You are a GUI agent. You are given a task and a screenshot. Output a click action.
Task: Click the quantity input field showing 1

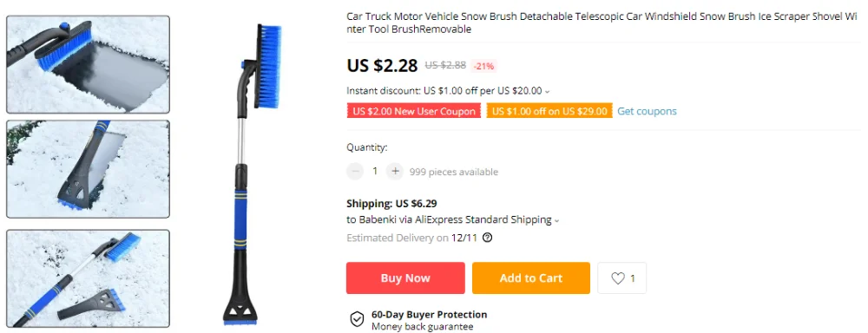coord(375,172)
